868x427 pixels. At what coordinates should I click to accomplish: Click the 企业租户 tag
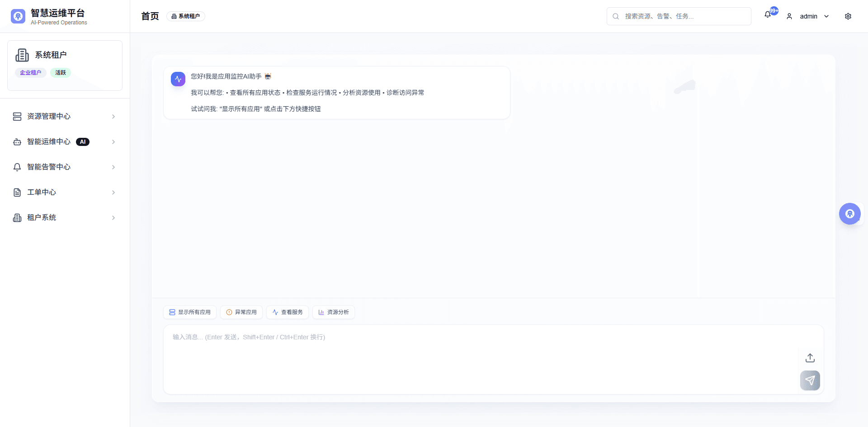31,73
